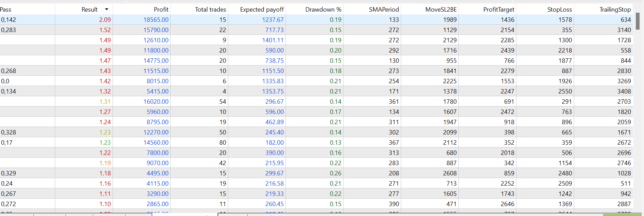
Task: Select pass cell 0,24
Action: tap(7, 184)
